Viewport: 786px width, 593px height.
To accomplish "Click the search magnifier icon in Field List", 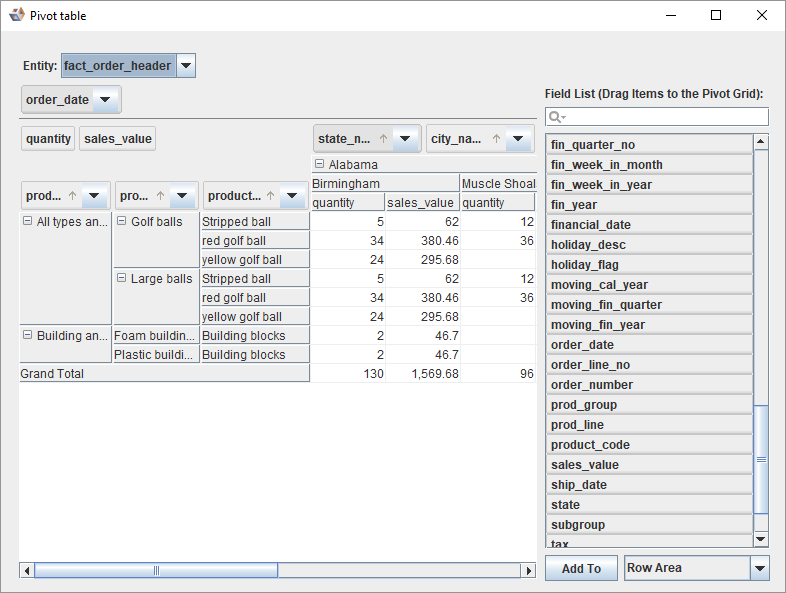I will (555, 118).
